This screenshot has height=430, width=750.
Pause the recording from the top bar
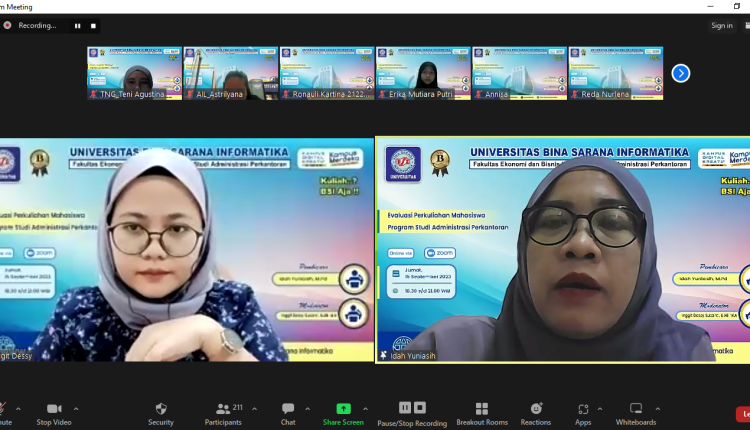77,26
